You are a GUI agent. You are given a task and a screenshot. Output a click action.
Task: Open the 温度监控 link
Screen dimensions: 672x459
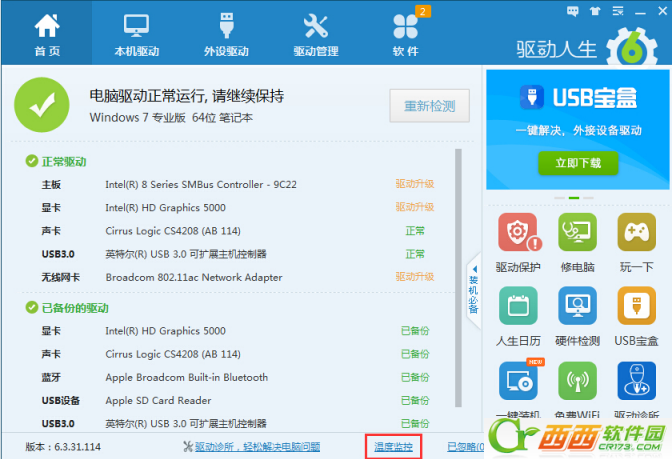click(393, 447)
